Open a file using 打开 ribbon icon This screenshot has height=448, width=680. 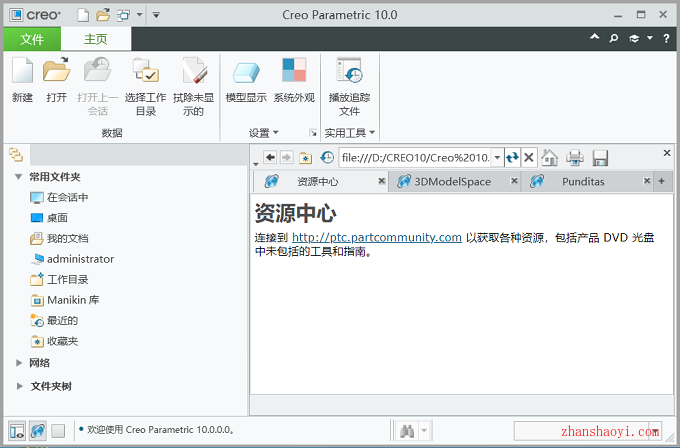[x=56, y=80]
